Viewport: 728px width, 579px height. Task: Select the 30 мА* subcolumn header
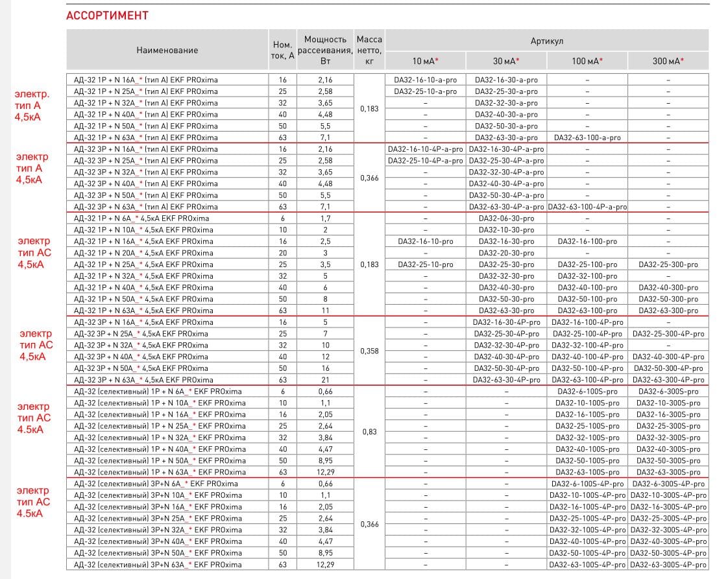pyautogui.click(x=506, y=61)
